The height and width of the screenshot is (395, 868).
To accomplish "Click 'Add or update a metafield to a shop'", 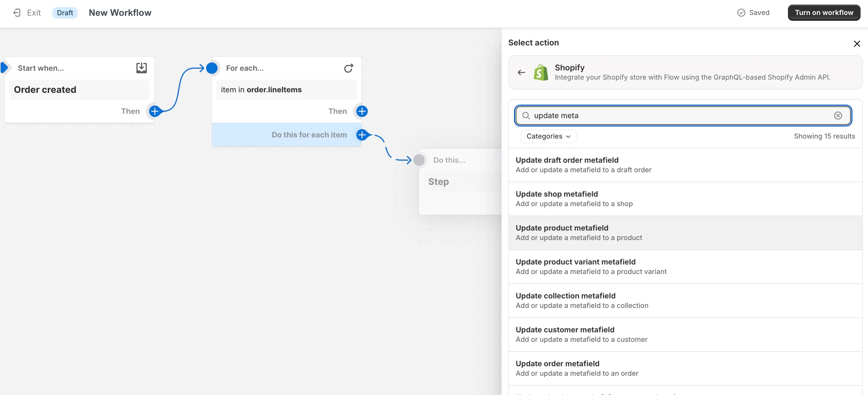I will (x=574, y=204).
